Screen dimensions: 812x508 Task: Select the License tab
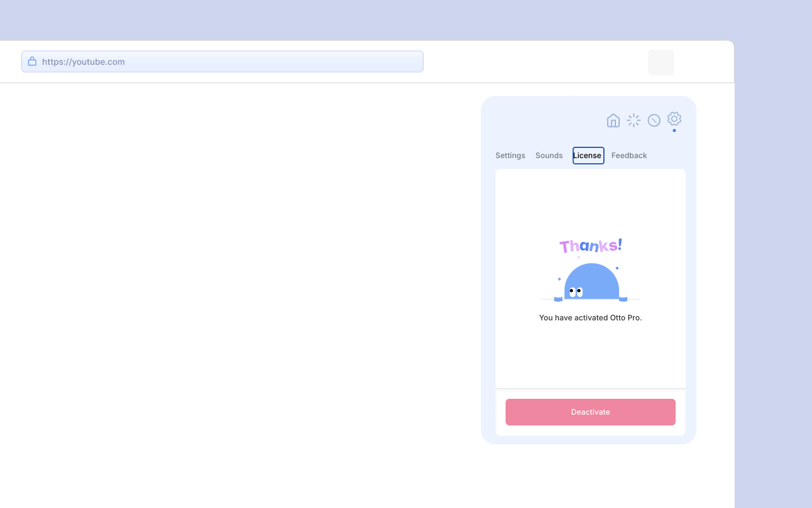coord(588,156)
